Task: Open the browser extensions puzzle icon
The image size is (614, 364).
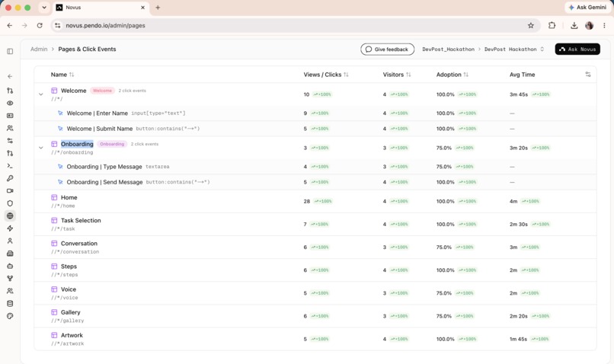Action: (x=552, y=25)
